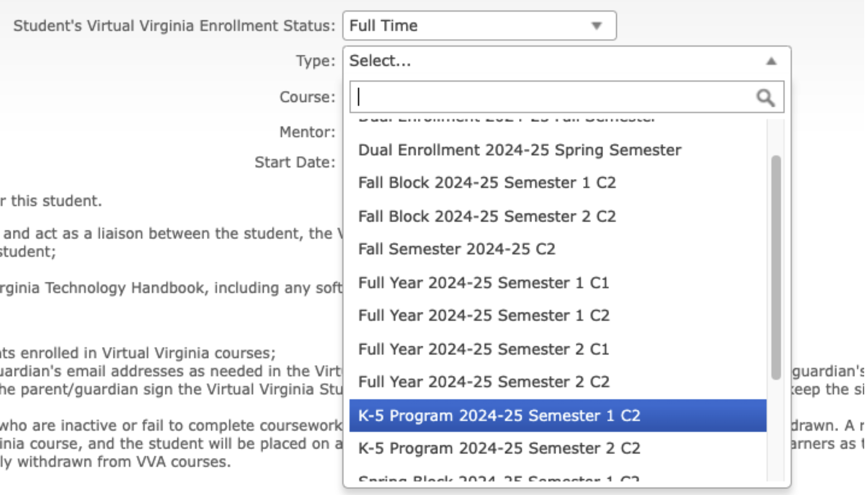Select Fall Block 2024-25 Semester 2 C2
The image size is (868, 495).
(487, 215)
